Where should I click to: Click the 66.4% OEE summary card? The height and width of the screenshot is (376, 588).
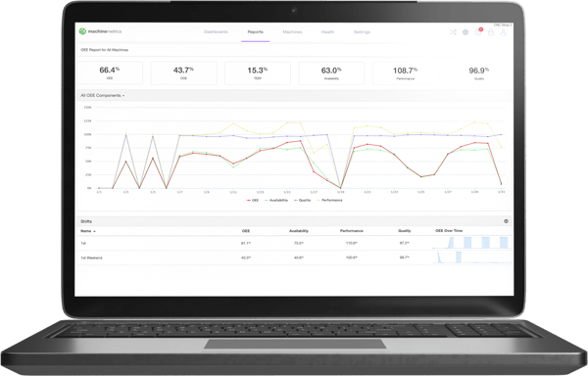click(110, 72)
